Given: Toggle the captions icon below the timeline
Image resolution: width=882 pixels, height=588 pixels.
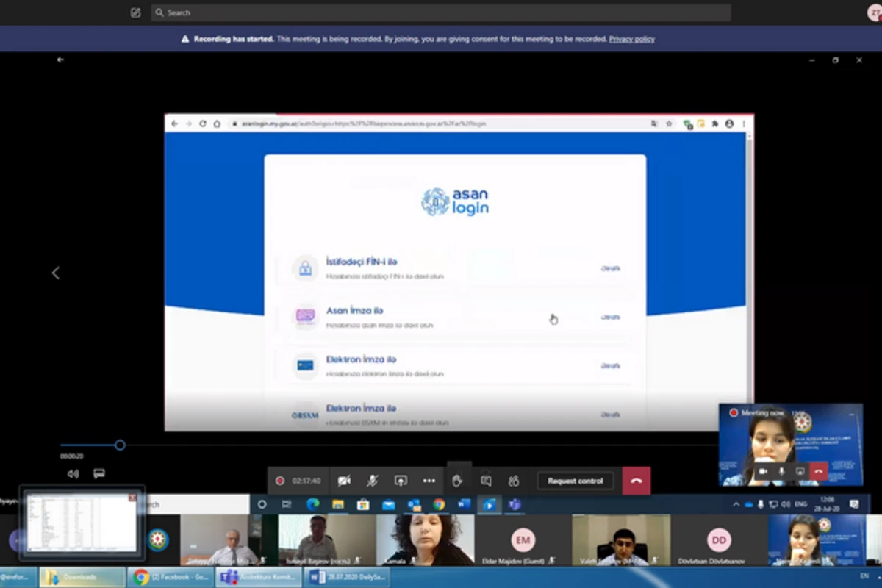Looking at the screenshot, I should (99, 474).
